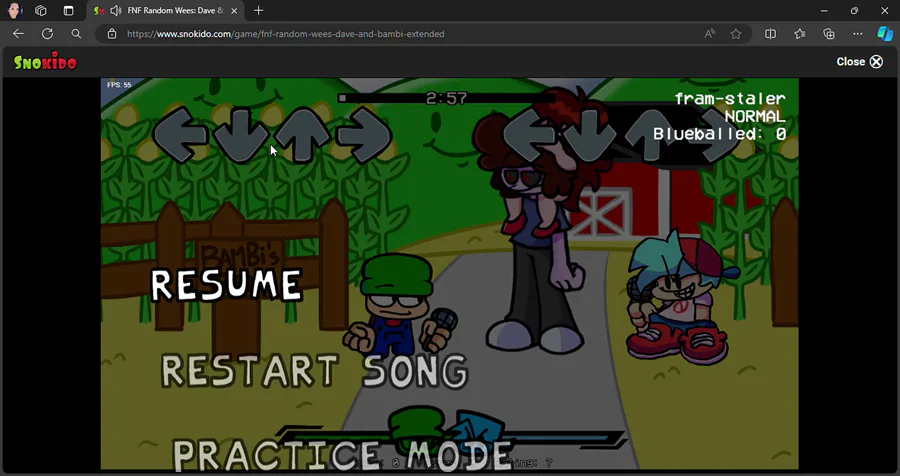Click the Blueballed: 0 counter
The width and height of the screenshot is (900, 476).
[x=720, y=134]
